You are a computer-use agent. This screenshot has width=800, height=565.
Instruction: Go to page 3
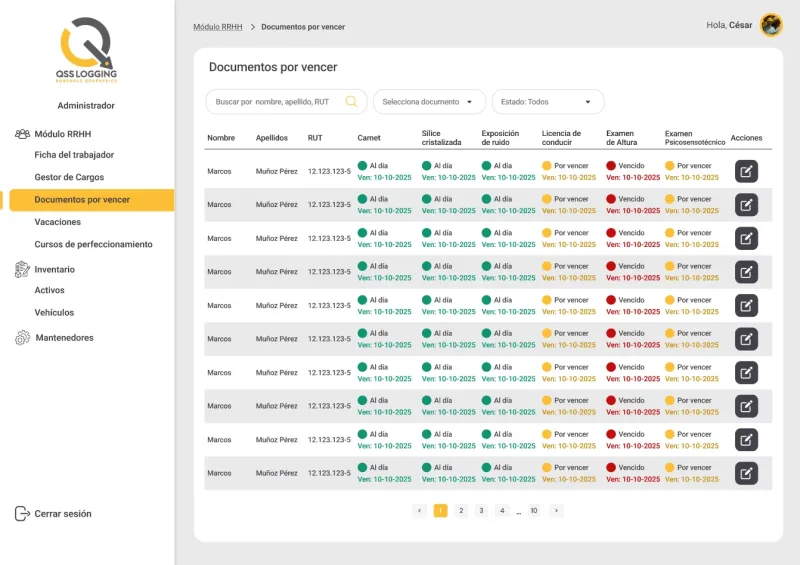click(x=481, y=510)
